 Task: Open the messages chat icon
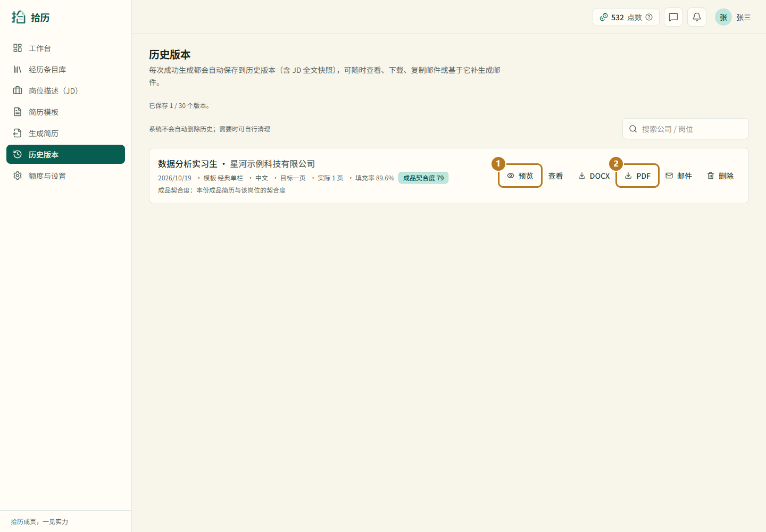tap(673, 17)
